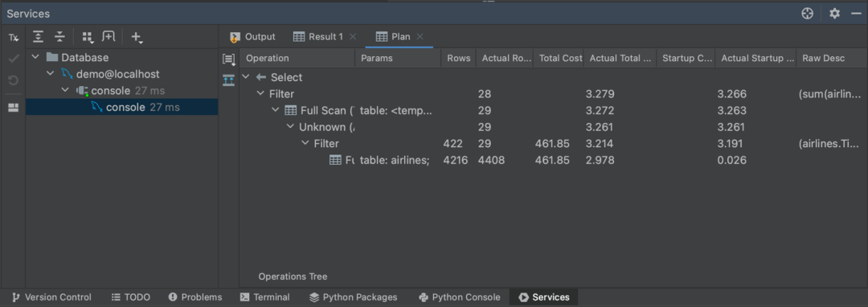
Task: Click the 0.026 actual startup value
Action: pos(732,161)
